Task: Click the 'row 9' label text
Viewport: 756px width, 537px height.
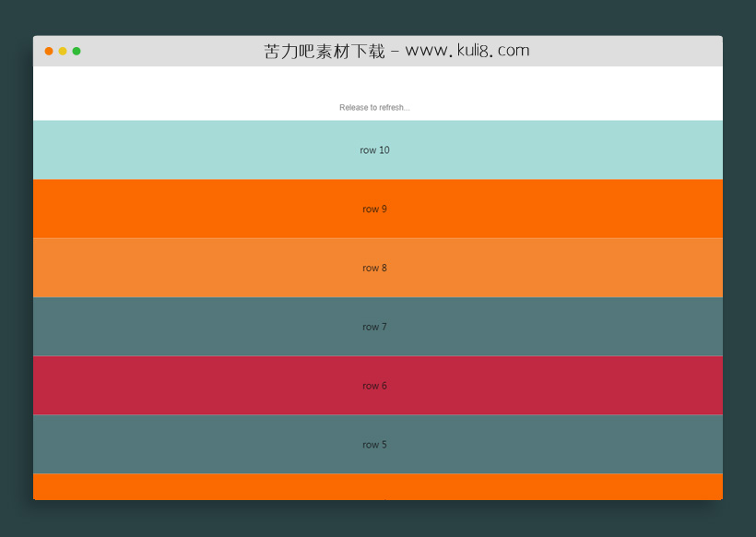Action: [x=374, y=209]
